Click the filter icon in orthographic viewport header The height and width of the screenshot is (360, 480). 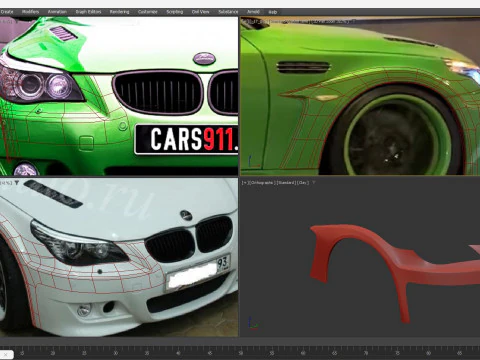[314, 183]
